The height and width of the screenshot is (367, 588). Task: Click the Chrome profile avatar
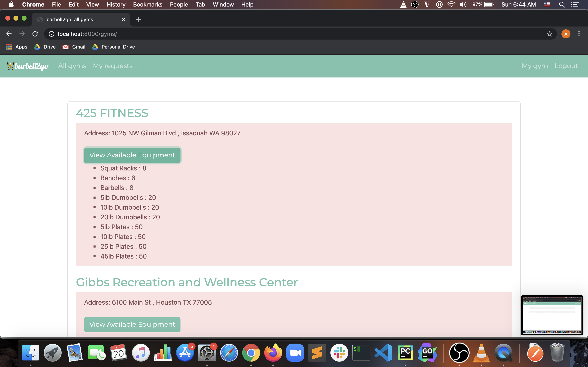(566, 34)
